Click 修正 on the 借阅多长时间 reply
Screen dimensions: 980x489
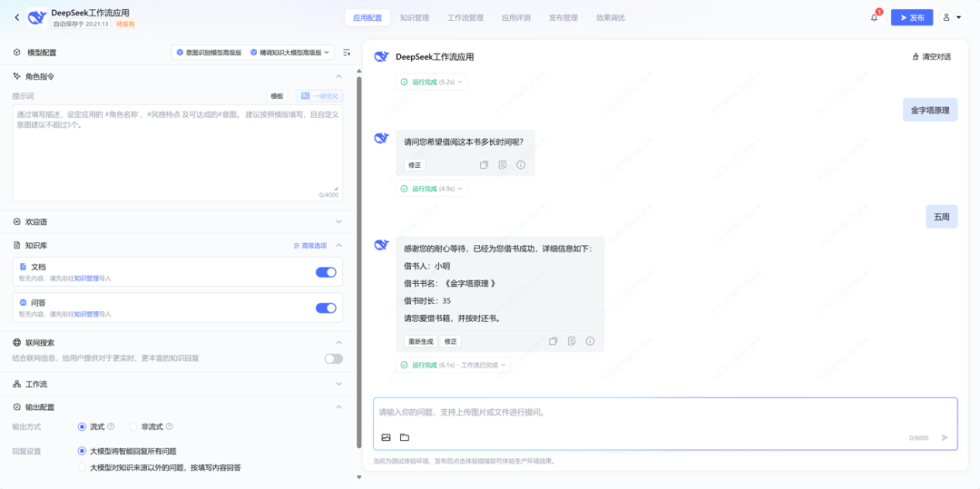415,165
